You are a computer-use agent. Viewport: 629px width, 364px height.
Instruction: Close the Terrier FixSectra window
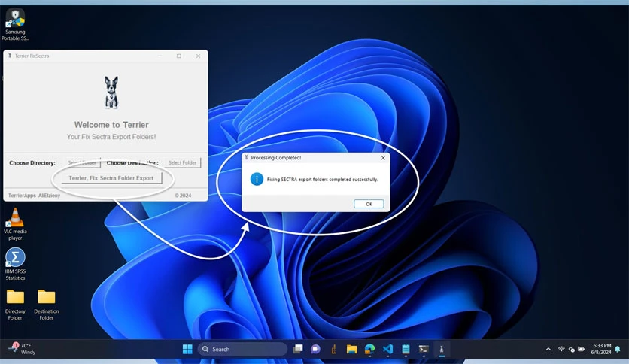click(198, 56)
